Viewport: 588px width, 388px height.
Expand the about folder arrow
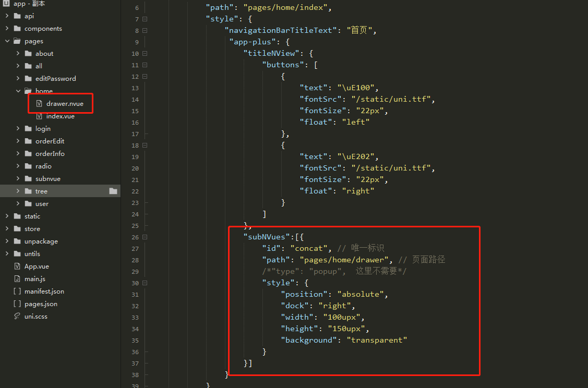click(18, 54)
